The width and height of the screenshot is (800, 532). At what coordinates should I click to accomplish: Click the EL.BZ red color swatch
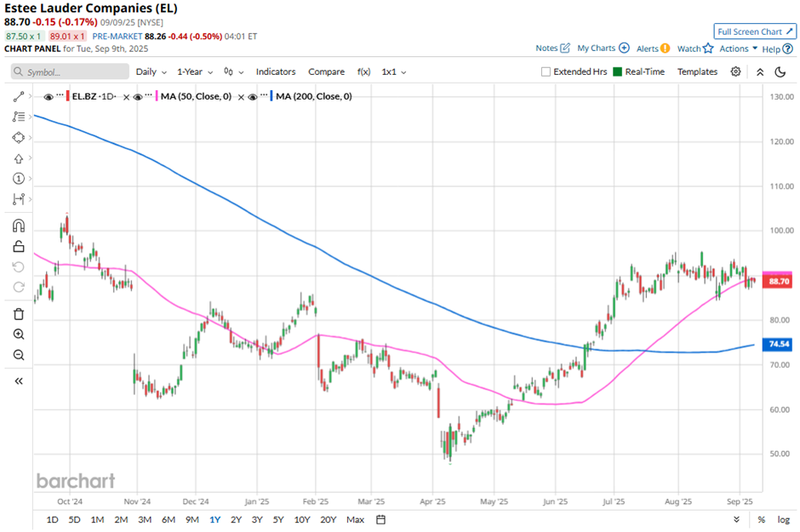click(x=68, y=96)
